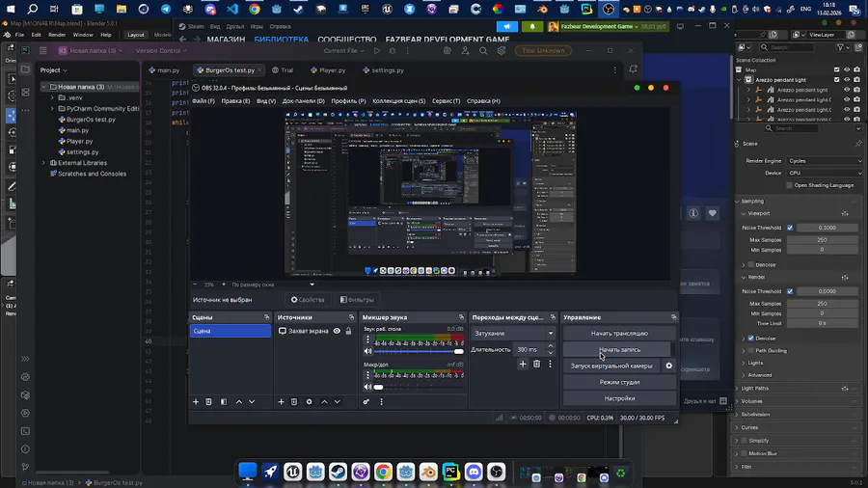Open OBS File menu

(x=203, y=100)
